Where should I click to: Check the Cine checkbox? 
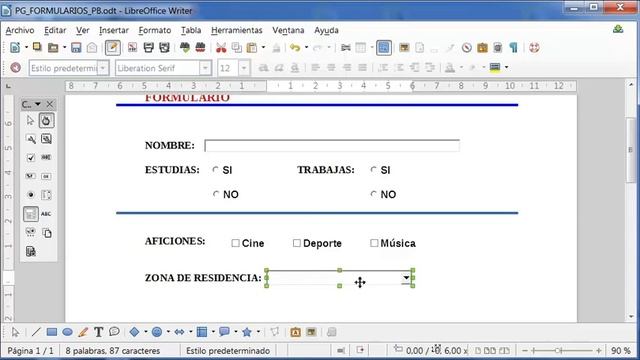pyautogui.click(x=235, y=243)
